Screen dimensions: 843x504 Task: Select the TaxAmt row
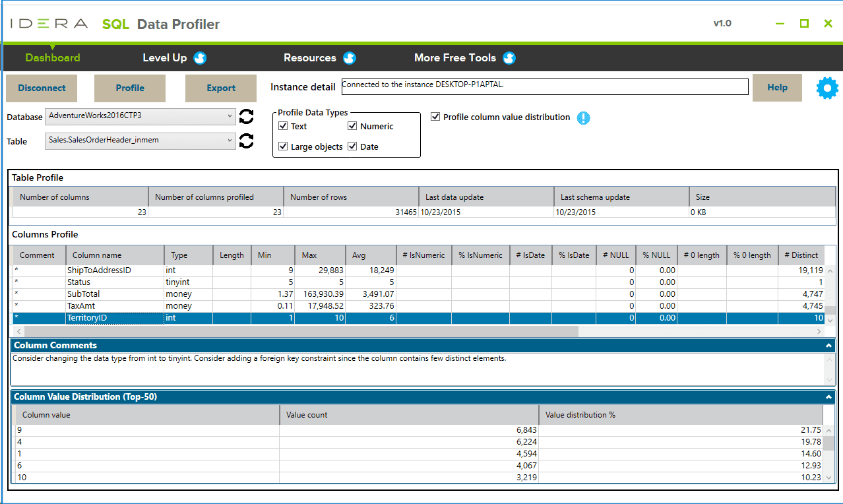[x=418, y=306]
